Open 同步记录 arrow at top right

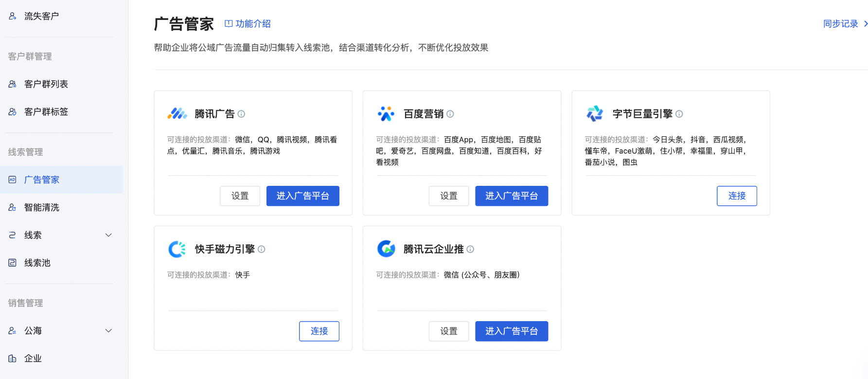866,24
